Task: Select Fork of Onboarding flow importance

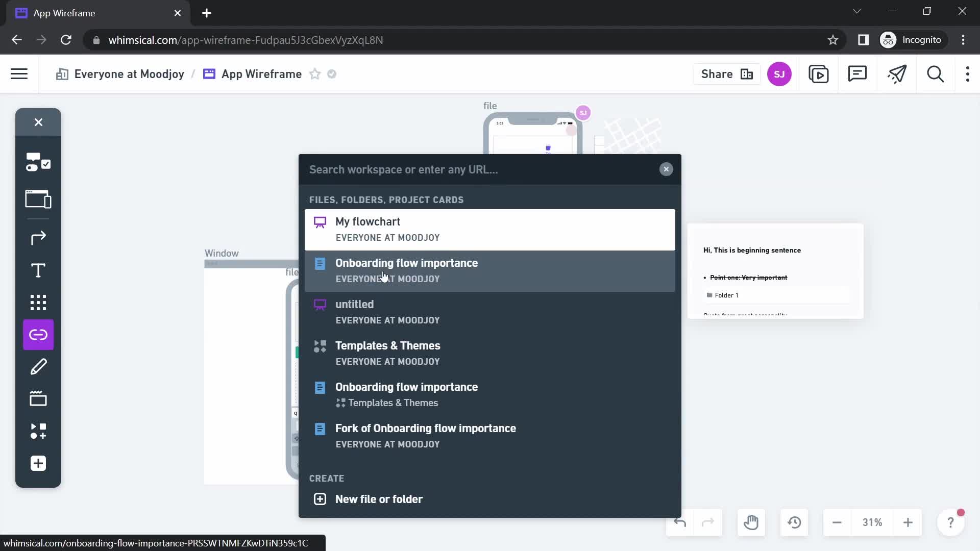Action: [490, 436]
